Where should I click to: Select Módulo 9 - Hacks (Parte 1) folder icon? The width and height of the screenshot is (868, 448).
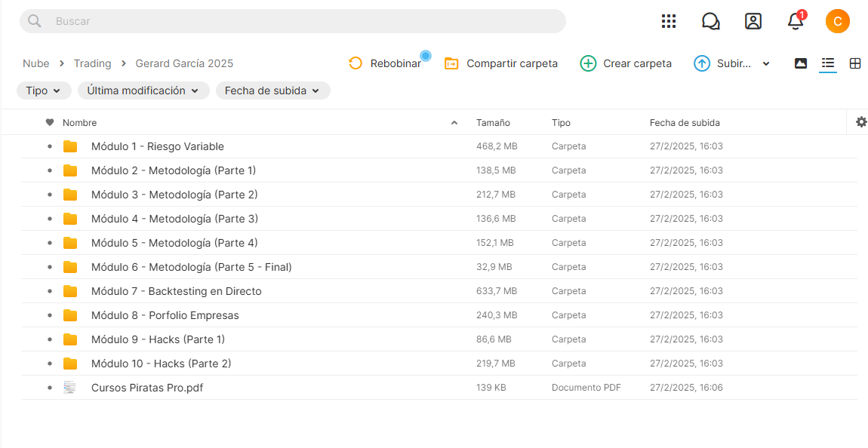pos(70,339)
